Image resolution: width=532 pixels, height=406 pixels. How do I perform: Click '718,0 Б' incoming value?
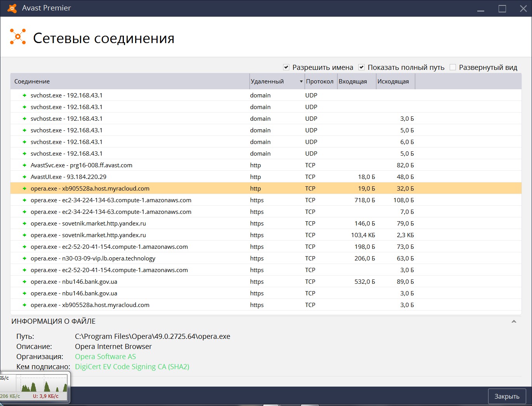(365, 200)
